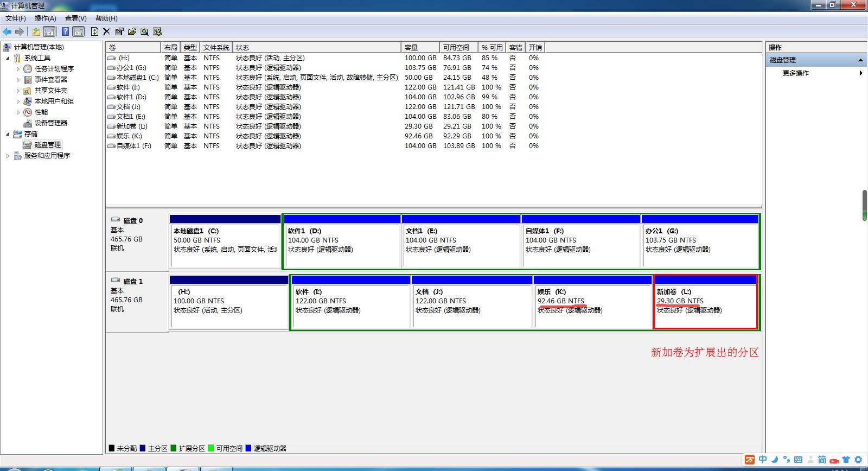The height and width of the screenshot is (471, 868).
Task: Expand the 任务计划程序 tree node
Action: pos(18,69)
